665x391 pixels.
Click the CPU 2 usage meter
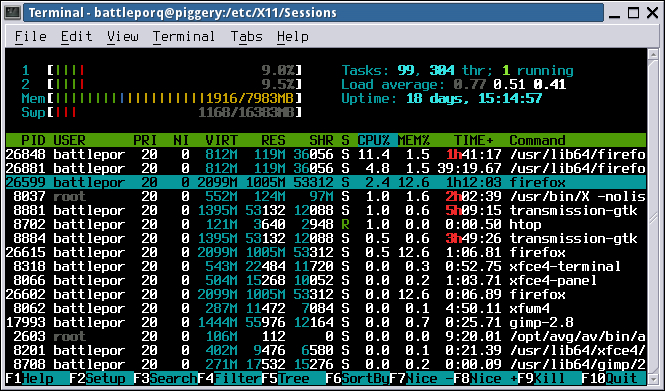pyautogui.click(x=162, y=84)
